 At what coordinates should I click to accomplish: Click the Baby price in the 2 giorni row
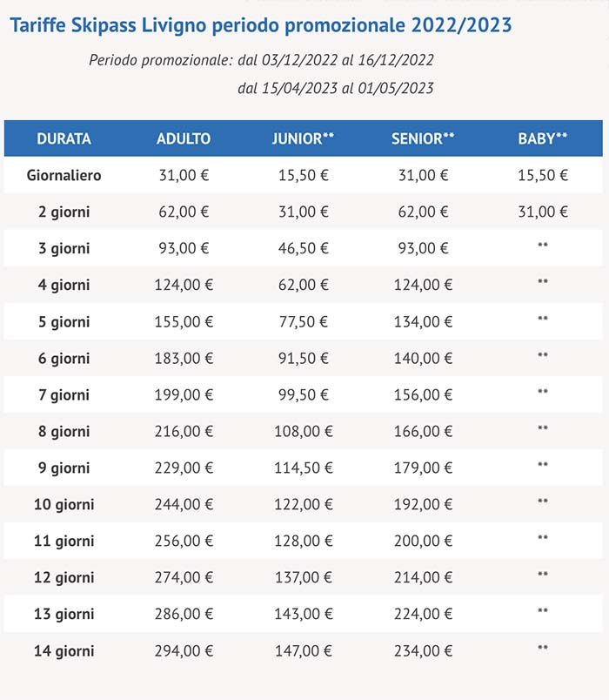pyautogui.click(x=543, y=212)
